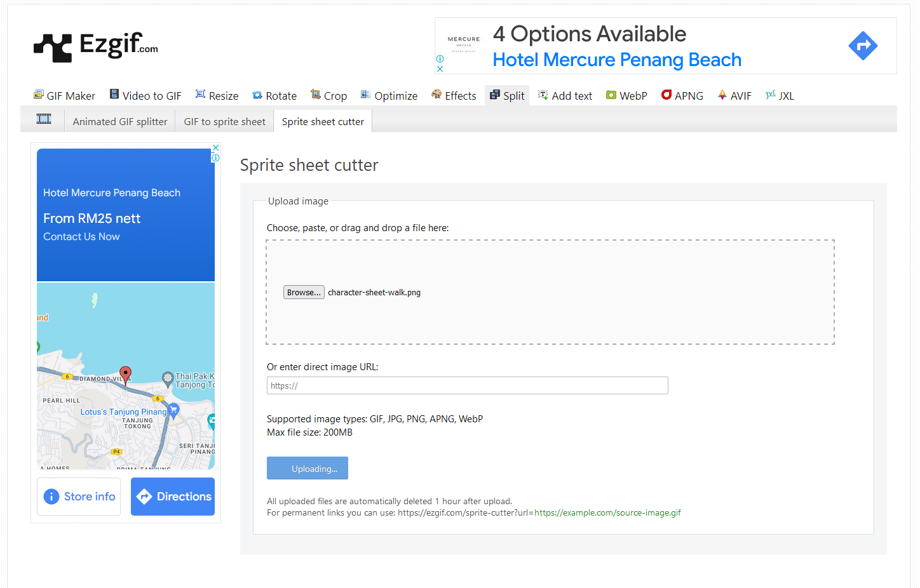920x588 pixels.
Task: Click the blue directions arrow in banner ad
Action: pyautogui.click(x=863, y=46)
